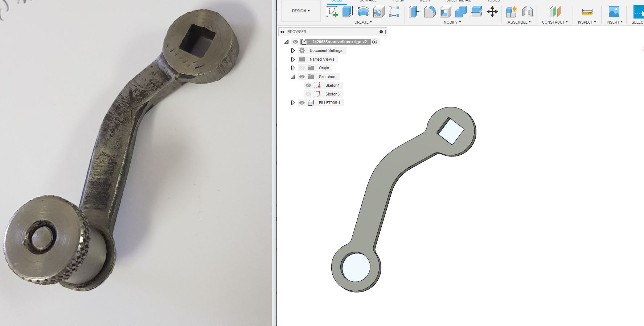644x326 pixels.
Task: Click the Browser panel resize grip
Action: [x=386, y=32]
